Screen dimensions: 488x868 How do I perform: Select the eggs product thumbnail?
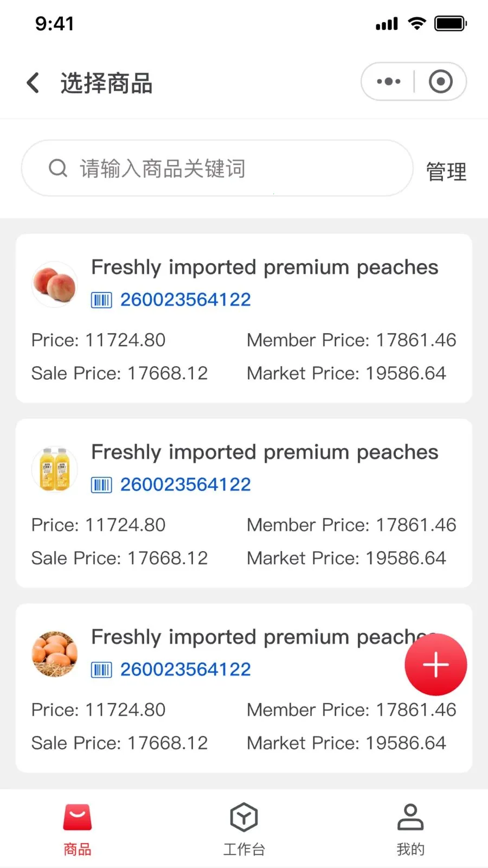coord(55,654)
